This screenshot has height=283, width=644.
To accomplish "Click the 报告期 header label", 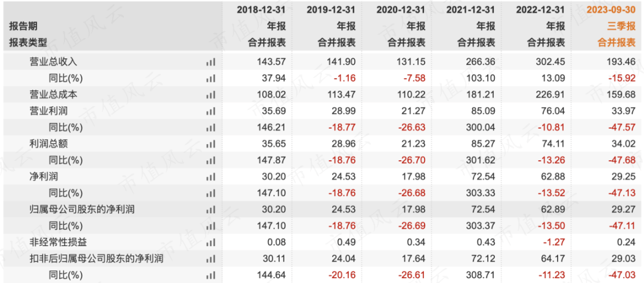I will coord(23,26).
